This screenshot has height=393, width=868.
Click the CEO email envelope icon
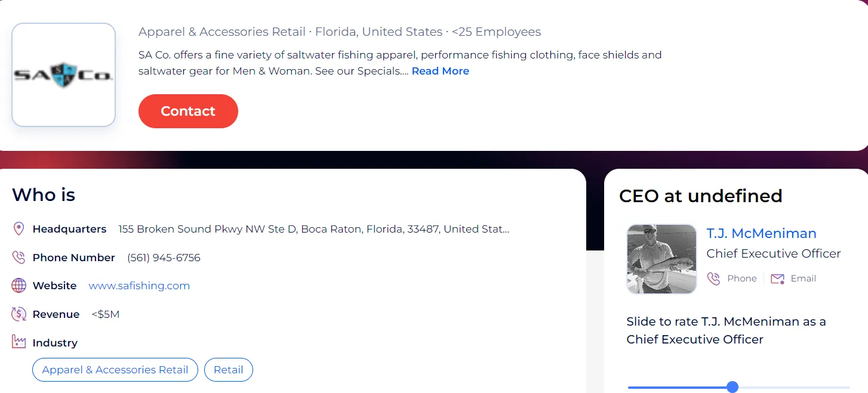coord(777,278)
